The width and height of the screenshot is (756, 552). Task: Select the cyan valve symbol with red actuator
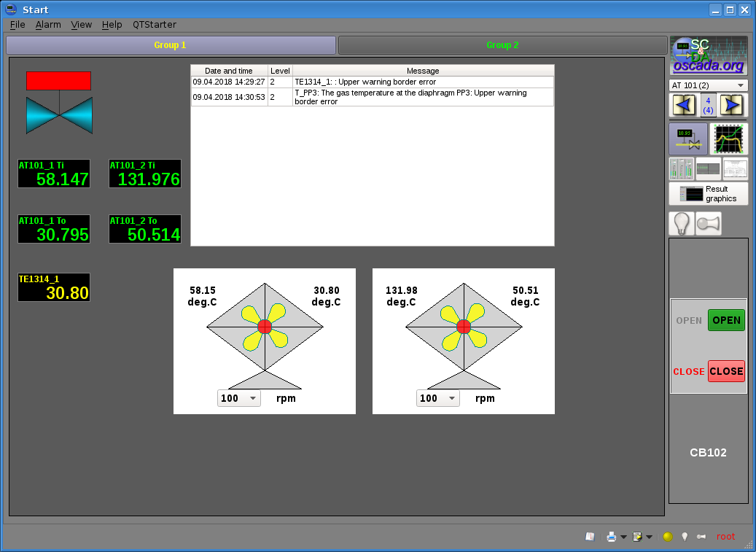[x=59, y=103]
